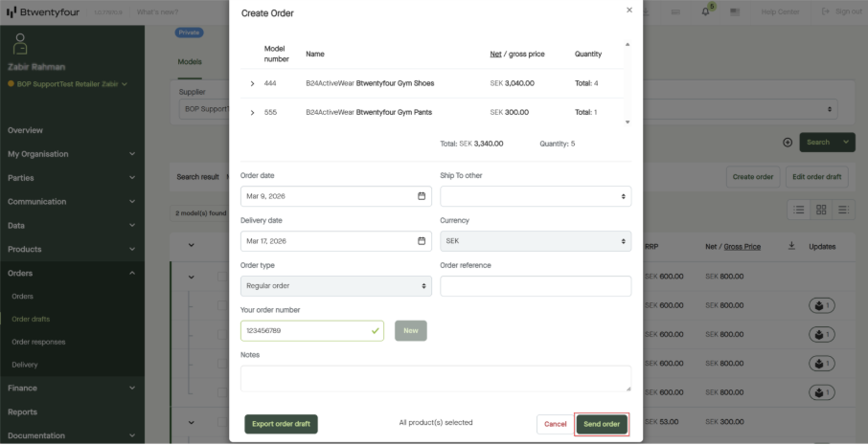Viewport: 868px width, 445px height.
Task: Click the Send order button
Action: tap(602, 424)
